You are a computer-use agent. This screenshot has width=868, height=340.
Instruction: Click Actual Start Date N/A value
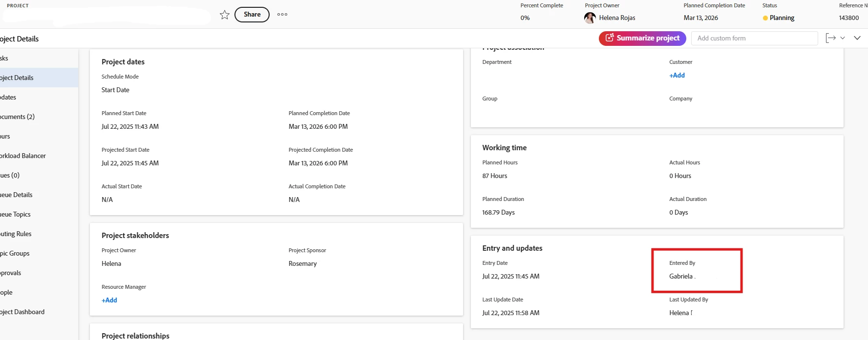click(107, 200)
